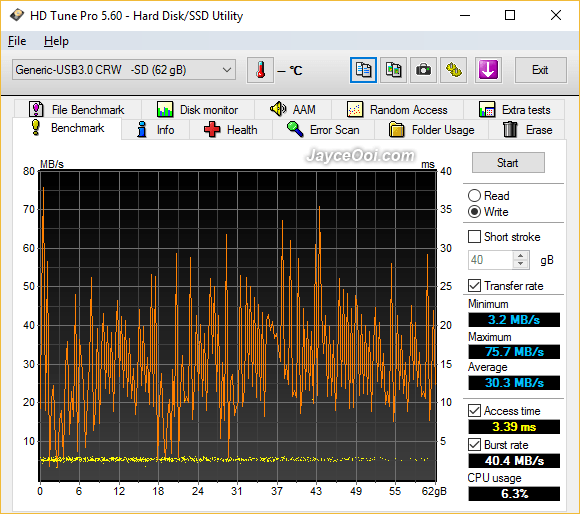This screenshot has width=580, height=514.
Task: Open the Info tab
Action: (x=155, y=130)
